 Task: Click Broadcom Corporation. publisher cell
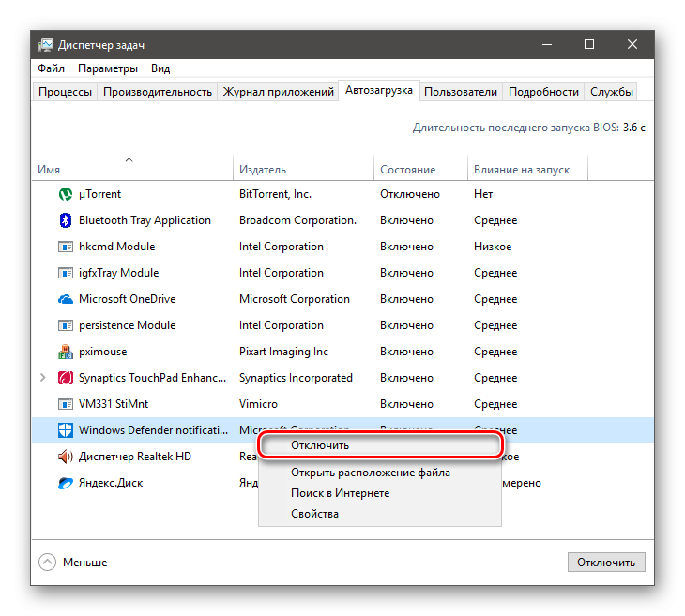(x=298, y=220)
